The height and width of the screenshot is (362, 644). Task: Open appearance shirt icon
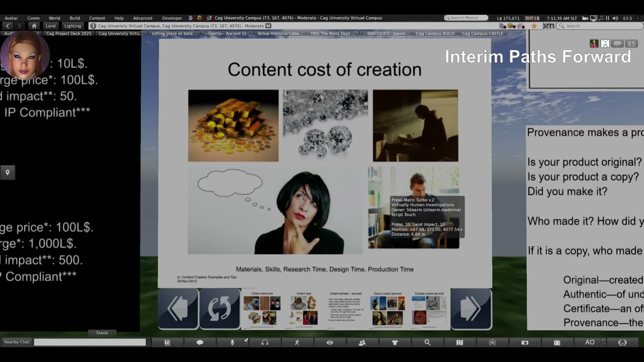coord(394,342)
